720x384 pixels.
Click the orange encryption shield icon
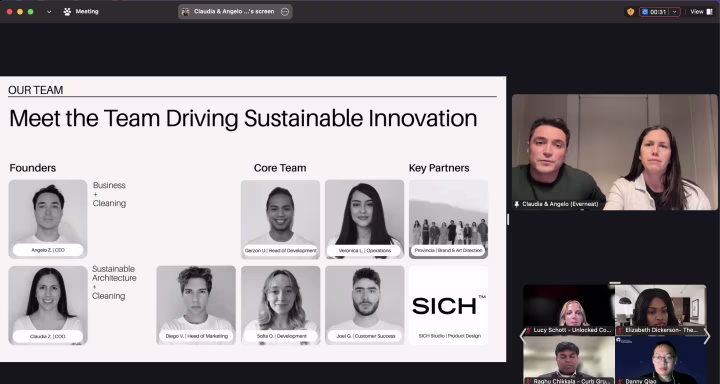click(x=630, y=12)
